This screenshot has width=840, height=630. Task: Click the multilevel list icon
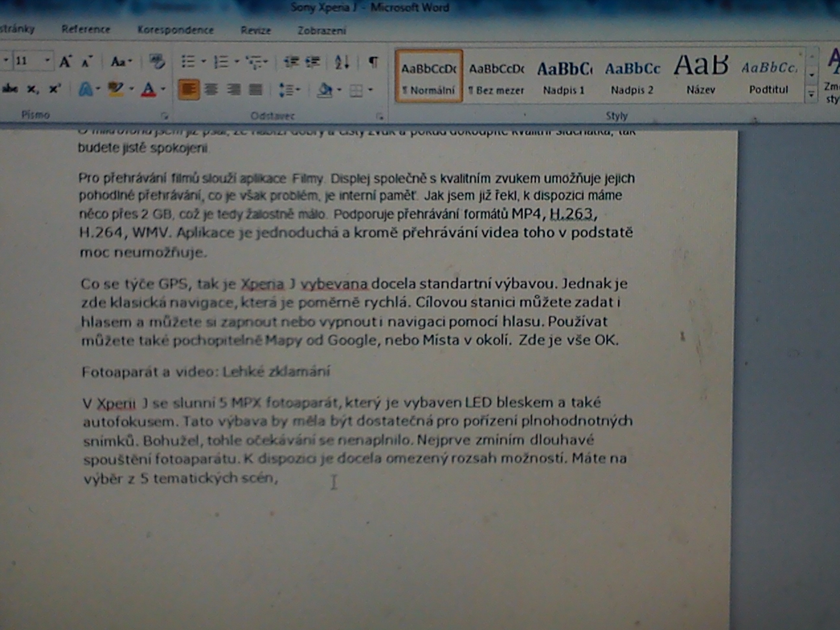(x=253, y=62)
